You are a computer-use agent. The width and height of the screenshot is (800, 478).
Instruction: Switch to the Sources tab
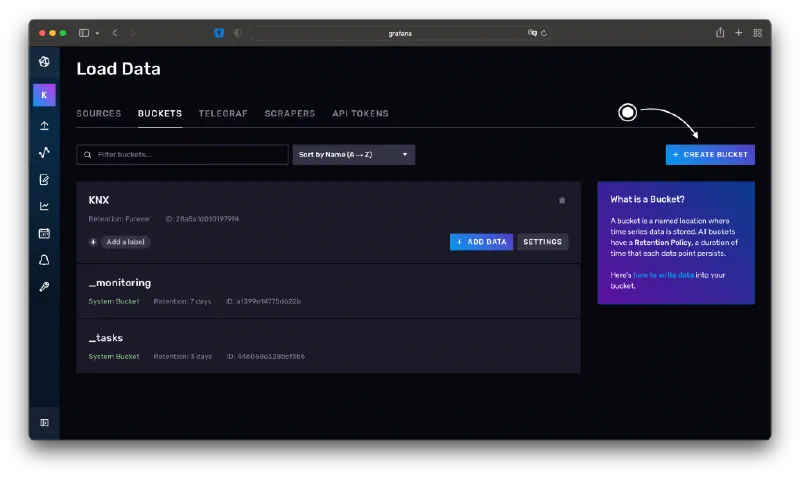99,113
